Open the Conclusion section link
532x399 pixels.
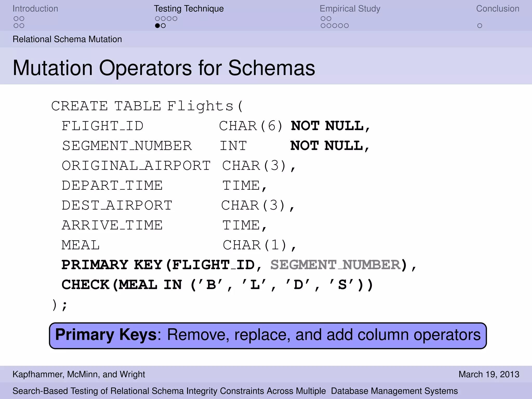pyautogui.click(x=497, y=9)
